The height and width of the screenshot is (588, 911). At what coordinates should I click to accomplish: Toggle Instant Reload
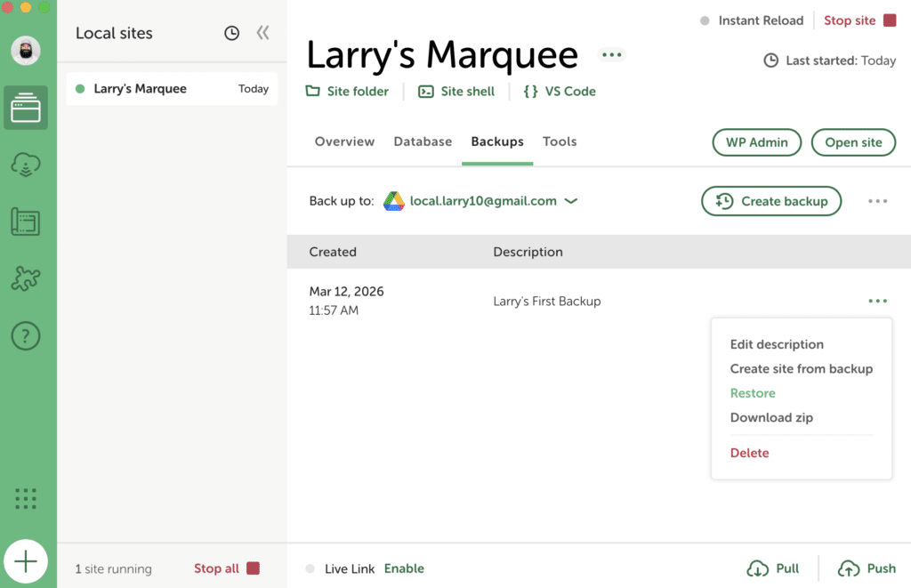pos(752,20)
